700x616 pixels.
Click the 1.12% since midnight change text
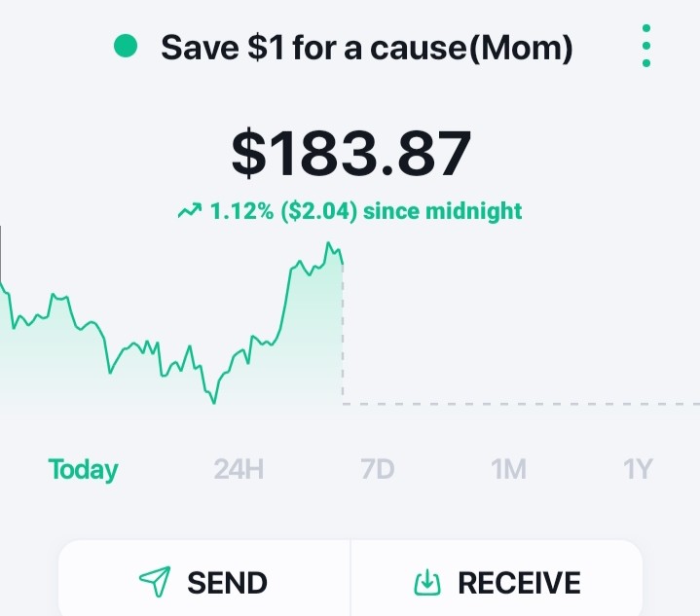tap(350, 211)
